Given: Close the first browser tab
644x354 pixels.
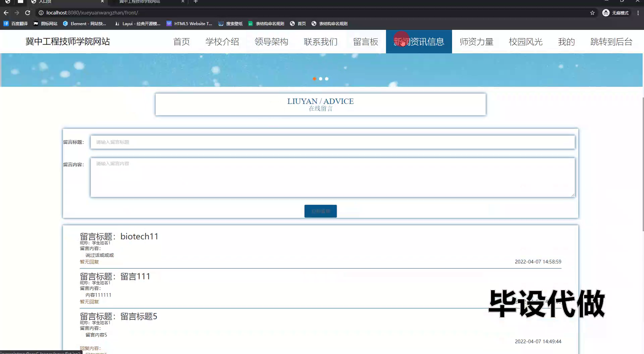Looking at the screenshot, I should click(102, 2).
